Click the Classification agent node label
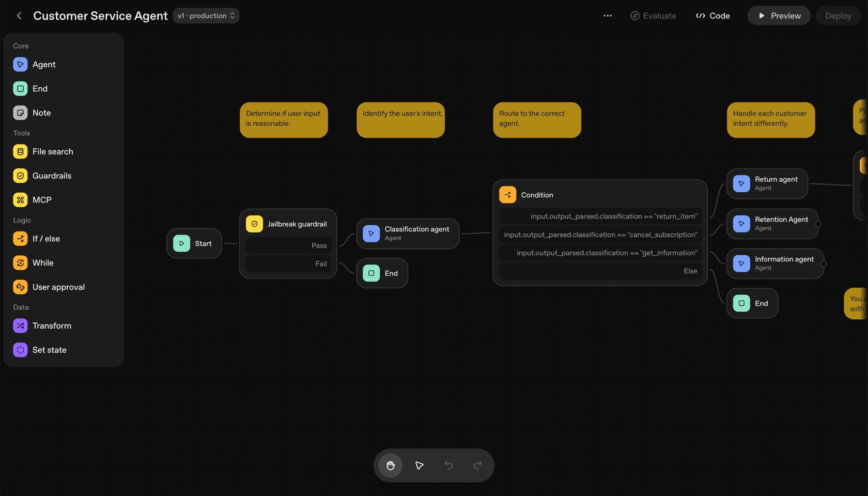868x496 pixels. (x=417, y=229)
